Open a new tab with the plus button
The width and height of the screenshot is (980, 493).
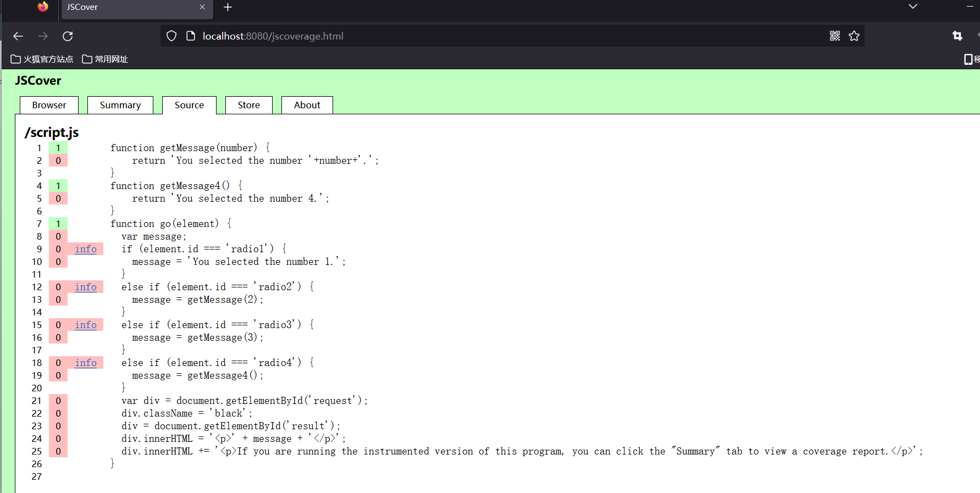click(x=228, y=7)
